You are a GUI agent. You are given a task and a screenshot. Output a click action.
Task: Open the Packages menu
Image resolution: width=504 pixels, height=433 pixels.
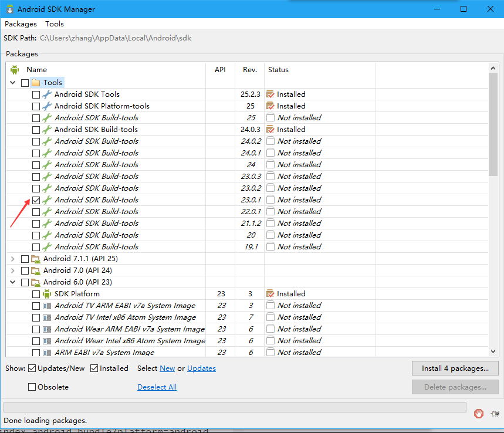(21, 24)
